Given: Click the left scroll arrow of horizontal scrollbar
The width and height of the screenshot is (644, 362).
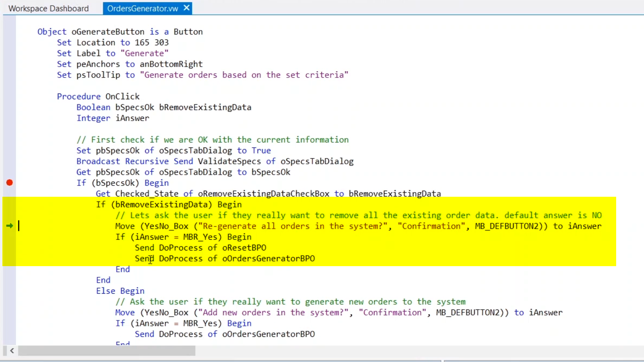Looking at the screenshot, I should pyautogui.click(x=12, y=351).
